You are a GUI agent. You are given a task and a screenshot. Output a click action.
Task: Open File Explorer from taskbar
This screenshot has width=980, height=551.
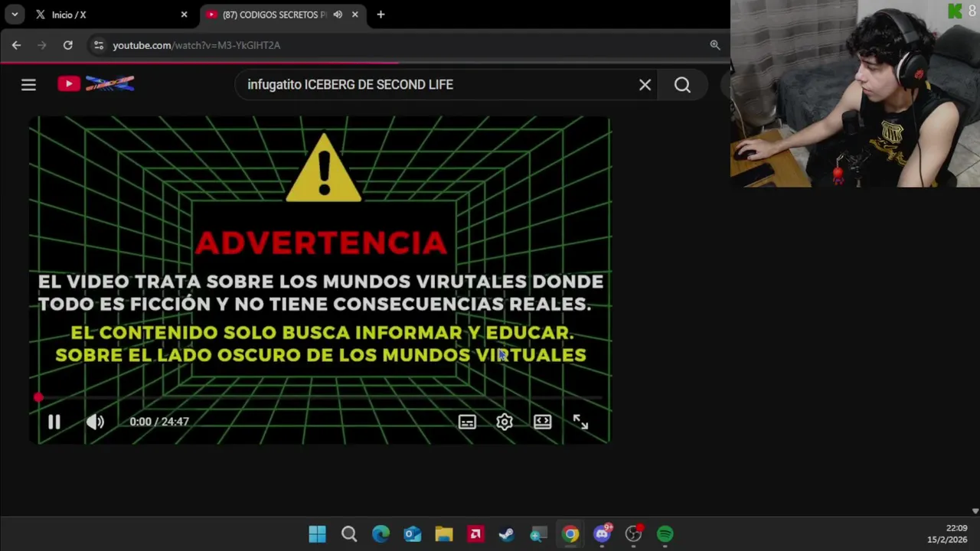[444, 533]
